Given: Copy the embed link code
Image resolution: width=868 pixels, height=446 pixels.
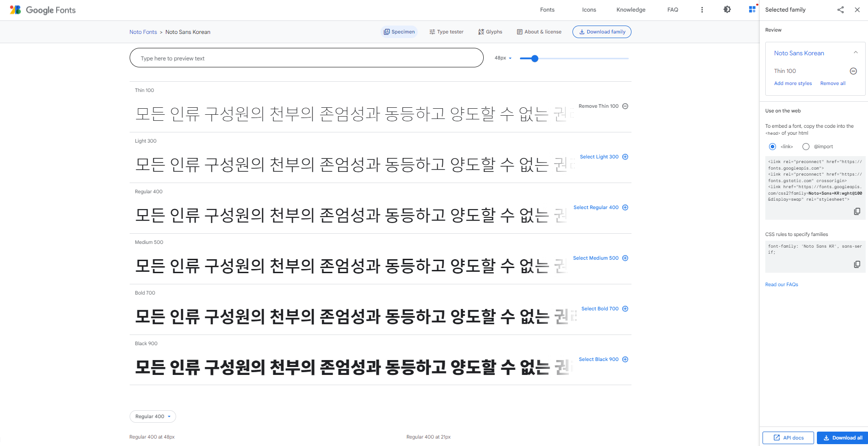Looking at the screenshot, I should pos(857,211).
